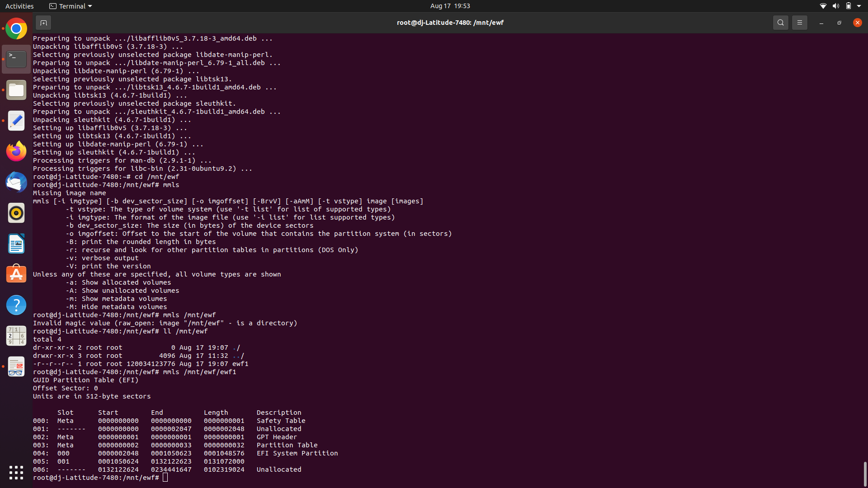The width and height of the screenshot is (868, 488).
Task: Open the system status menu arrow
Action: tap(859, 6)
